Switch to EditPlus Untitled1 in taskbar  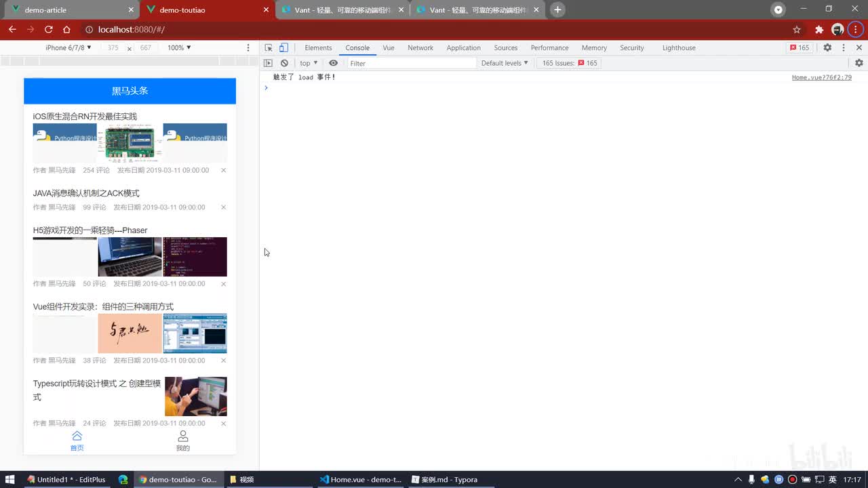(66, 479)
